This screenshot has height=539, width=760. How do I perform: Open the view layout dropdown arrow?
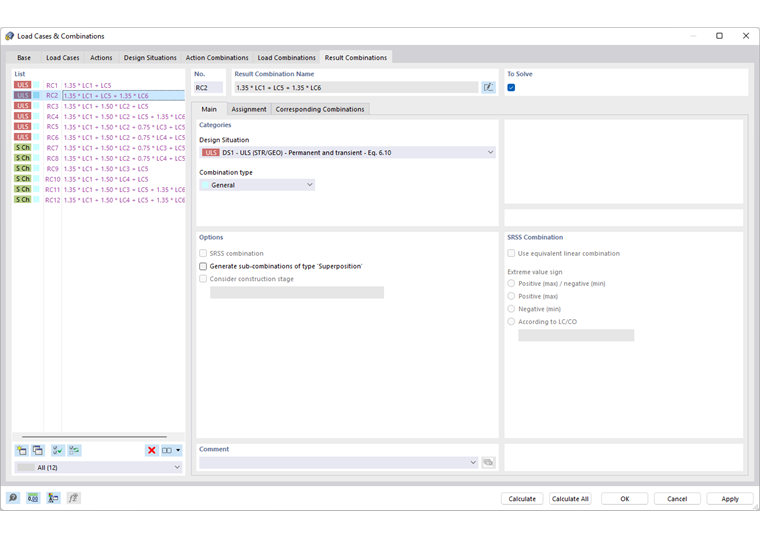[178, 450]
